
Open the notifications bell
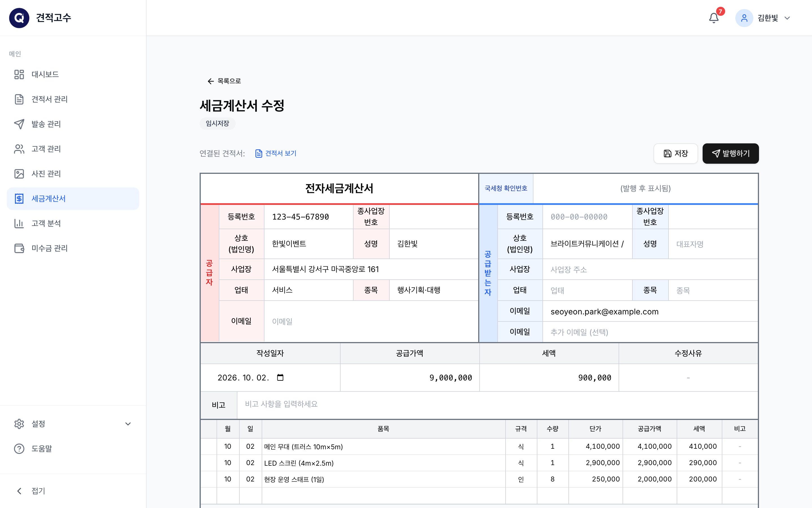[714, 18]
